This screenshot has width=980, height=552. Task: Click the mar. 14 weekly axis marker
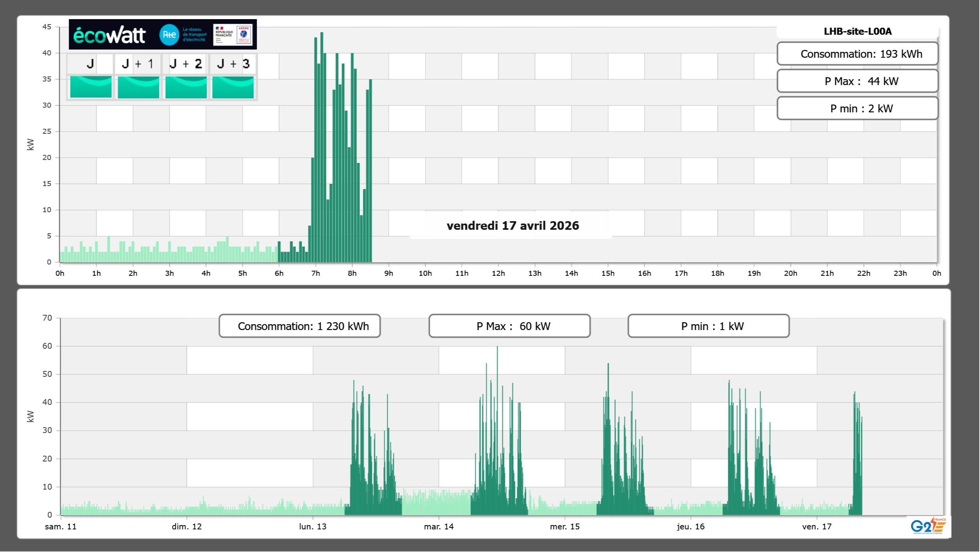point(439,527)
